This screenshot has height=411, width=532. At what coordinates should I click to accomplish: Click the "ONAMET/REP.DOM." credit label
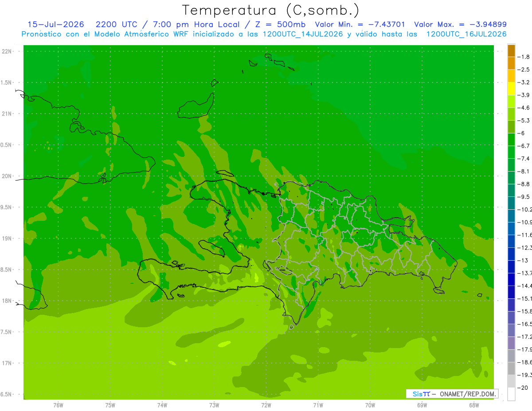tap(468, 394)
